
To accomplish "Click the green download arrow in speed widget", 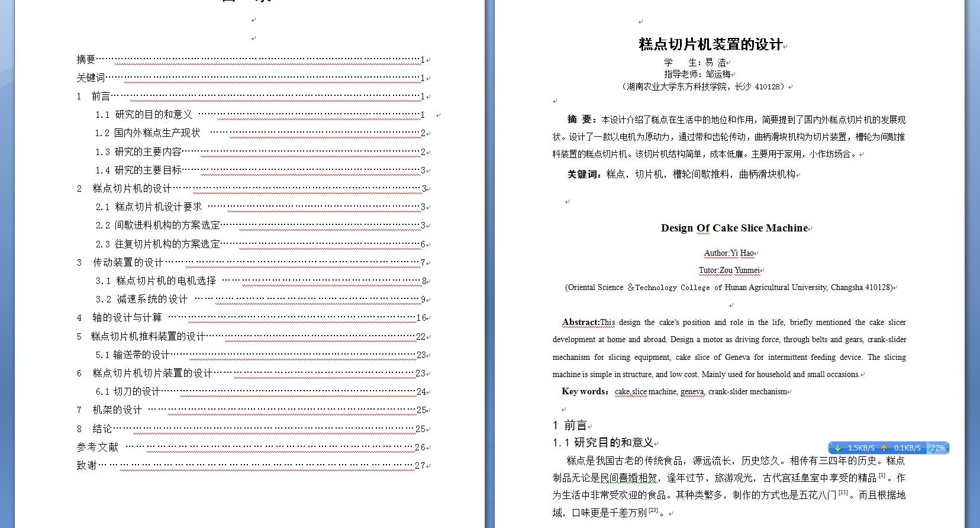I will (x=837, y=448).
